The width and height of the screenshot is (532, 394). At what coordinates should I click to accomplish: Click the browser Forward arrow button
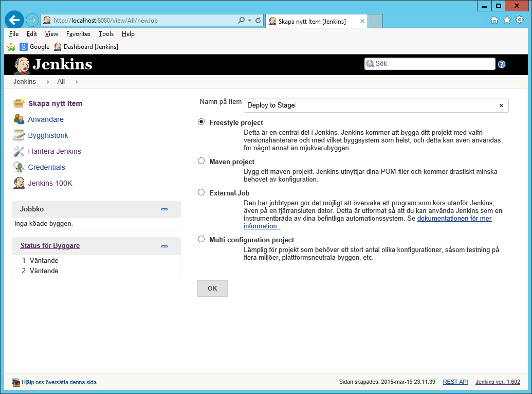[32, 20]
